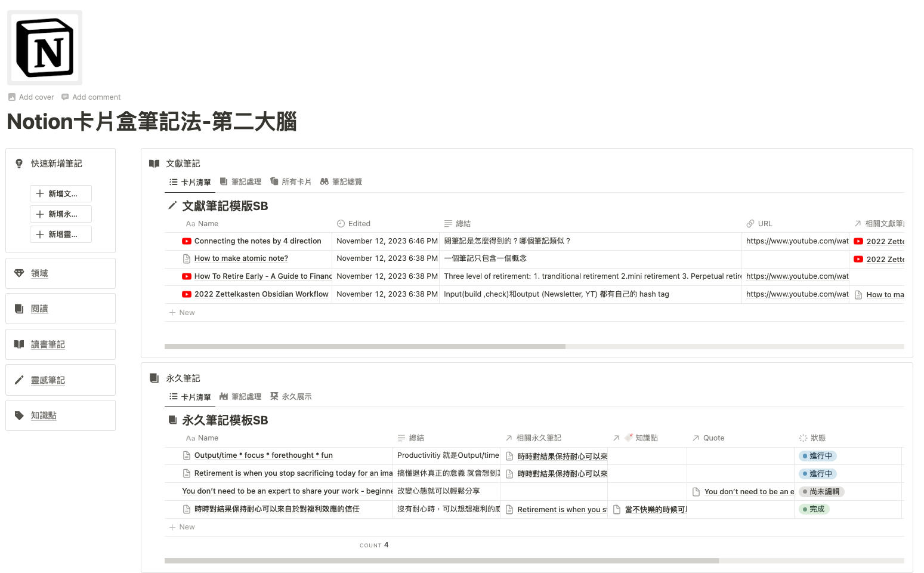This screenshot has height=573, width=924.
Task: Click the Notion logo page icon
Action: click(45, 48)
